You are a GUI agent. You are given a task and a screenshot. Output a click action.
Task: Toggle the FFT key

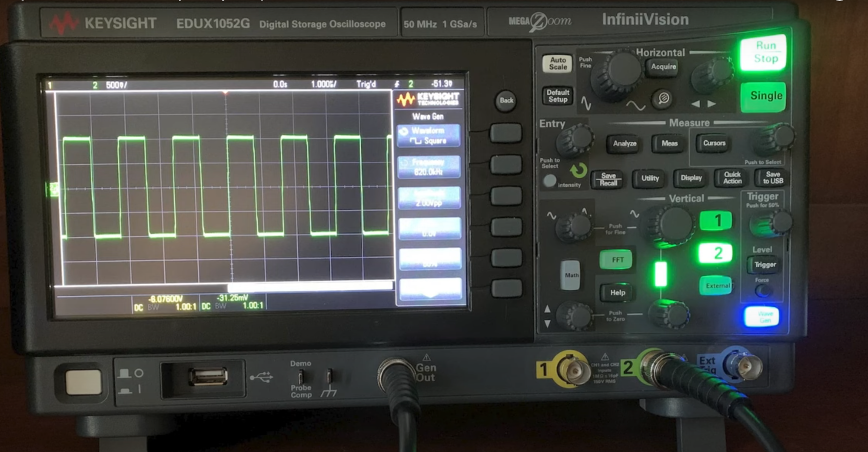(x=616, y=260)
